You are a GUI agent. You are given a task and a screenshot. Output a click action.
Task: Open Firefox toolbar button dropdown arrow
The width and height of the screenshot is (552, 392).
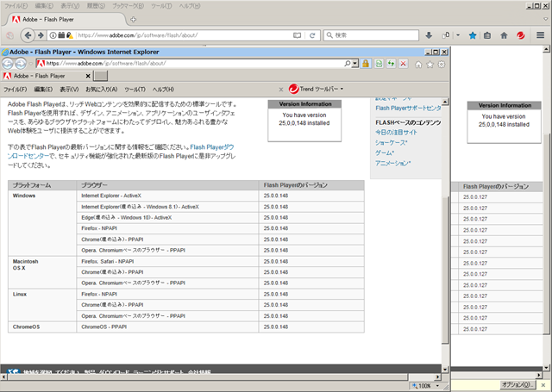pos(458,35)
